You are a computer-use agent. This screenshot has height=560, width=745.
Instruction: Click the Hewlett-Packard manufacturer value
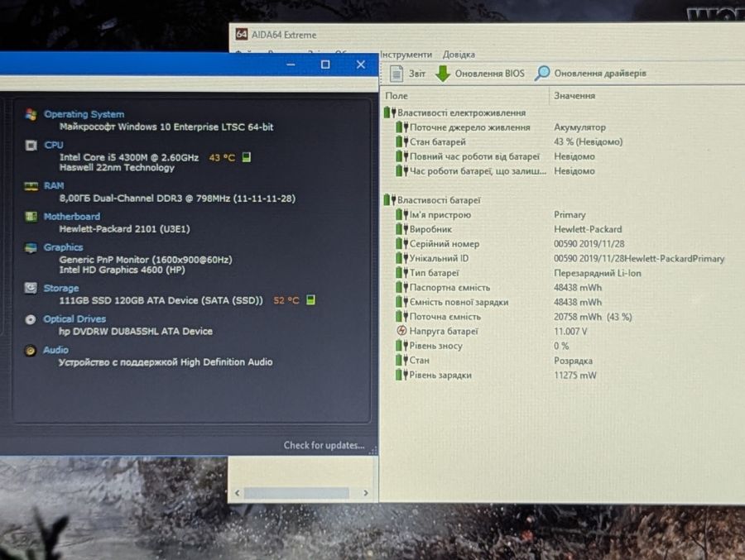tap(588, 229)
